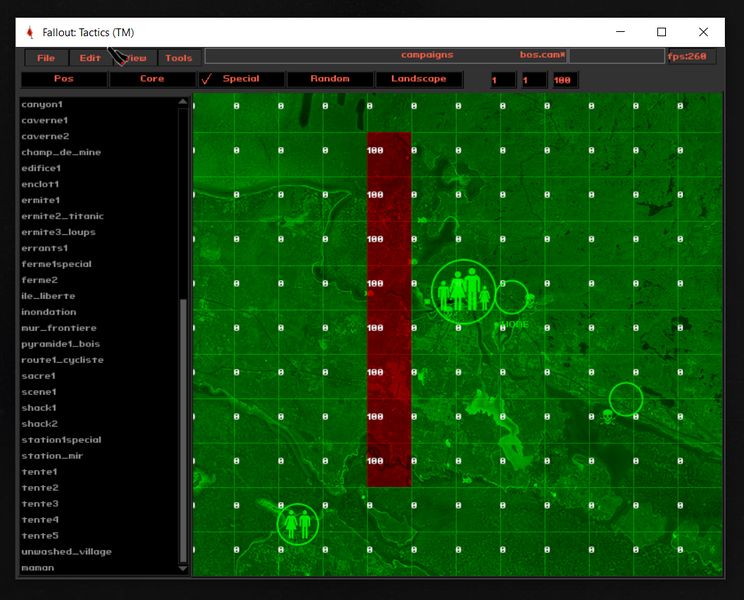Toggle the Special checkmark tab

point(241,79)
